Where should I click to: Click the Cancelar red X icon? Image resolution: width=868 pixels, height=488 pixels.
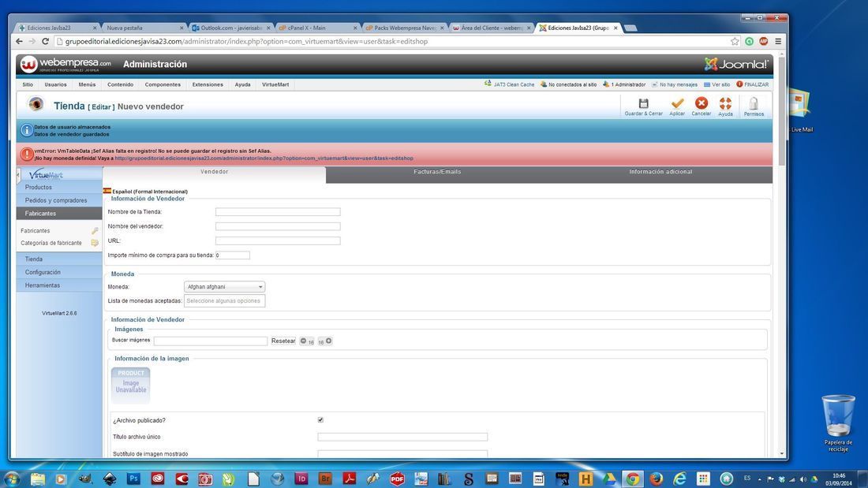702,103
